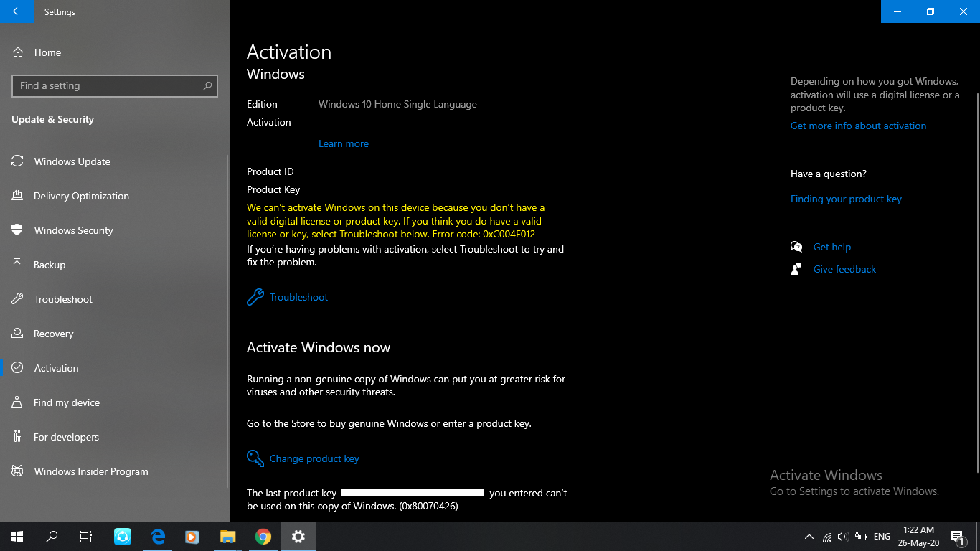
Task: Click the 'Activate Windows now' heading
Action: tap(319, 347)
